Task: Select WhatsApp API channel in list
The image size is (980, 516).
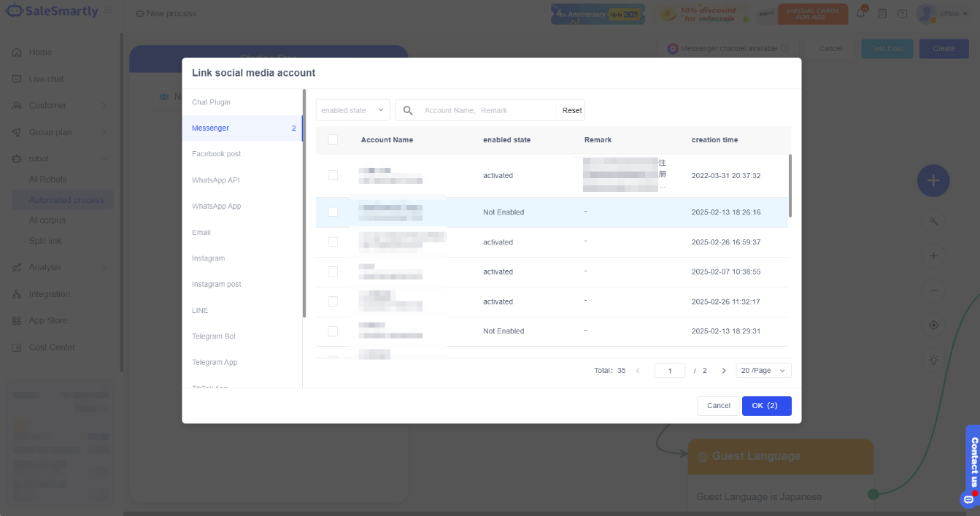Action: click(215, 180)
